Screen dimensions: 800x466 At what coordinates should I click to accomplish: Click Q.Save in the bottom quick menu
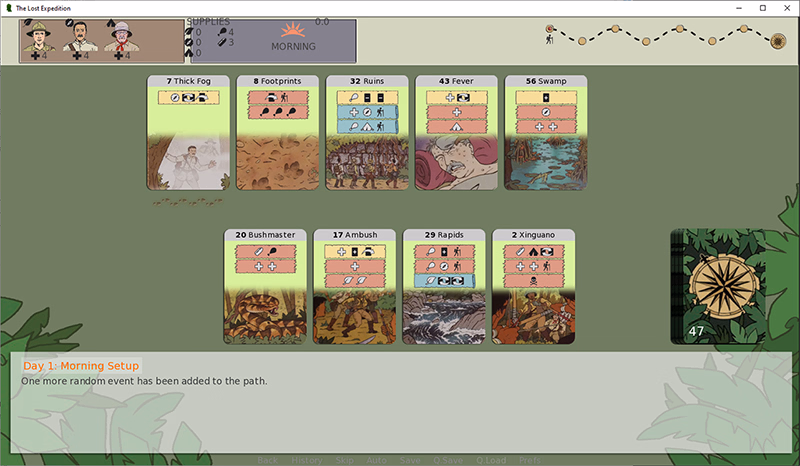pyautogui.click(x=448, y=460)
